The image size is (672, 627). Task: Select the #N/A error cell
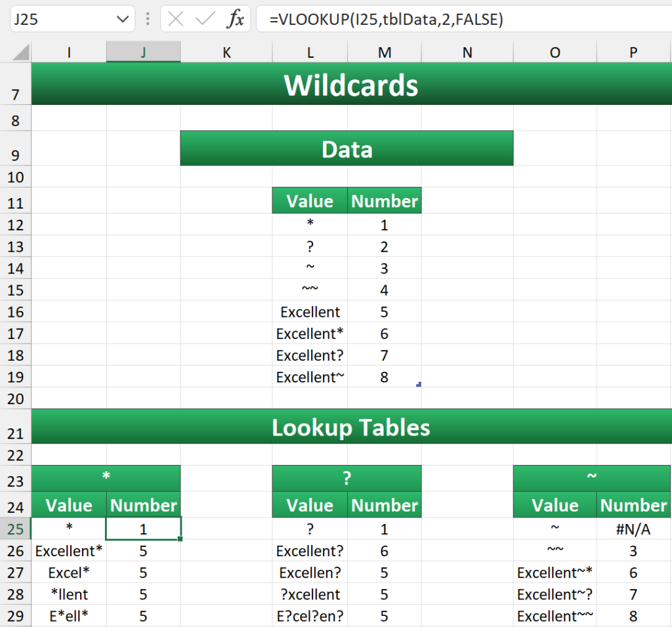pos(633,529)
